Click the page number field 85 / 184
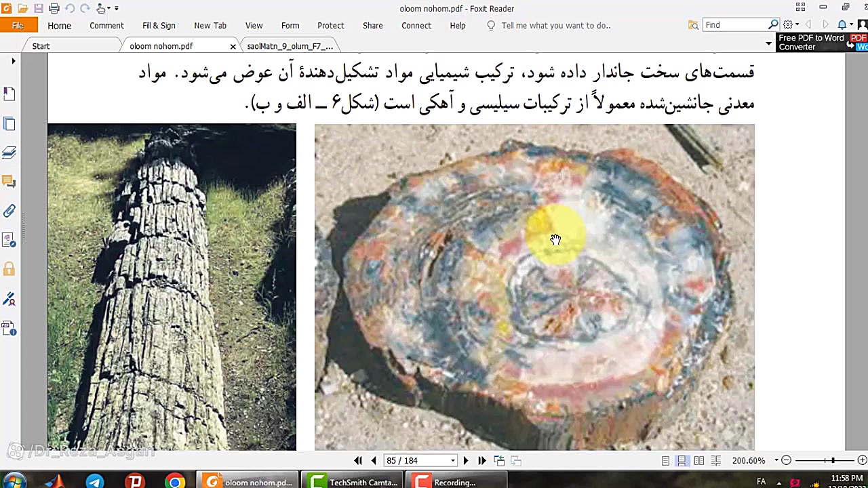The width and height of the screenshot is (868, 488). 415,460
